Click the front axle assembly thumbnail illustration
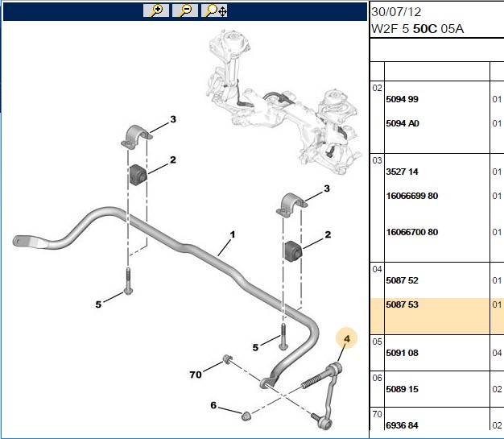504x439 pixels. [x=283, y=101]
